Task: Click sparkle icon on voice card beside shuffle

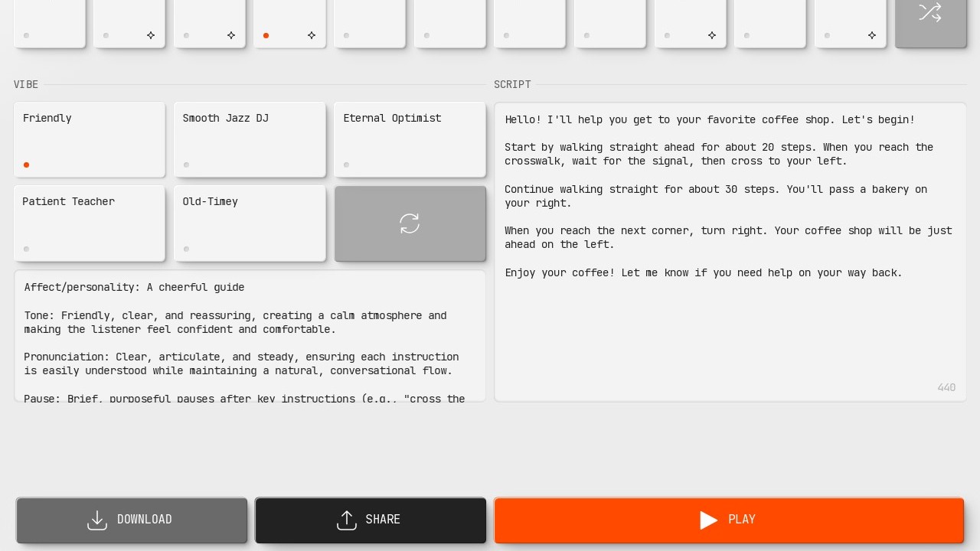Action: click(x=871, y=35)
